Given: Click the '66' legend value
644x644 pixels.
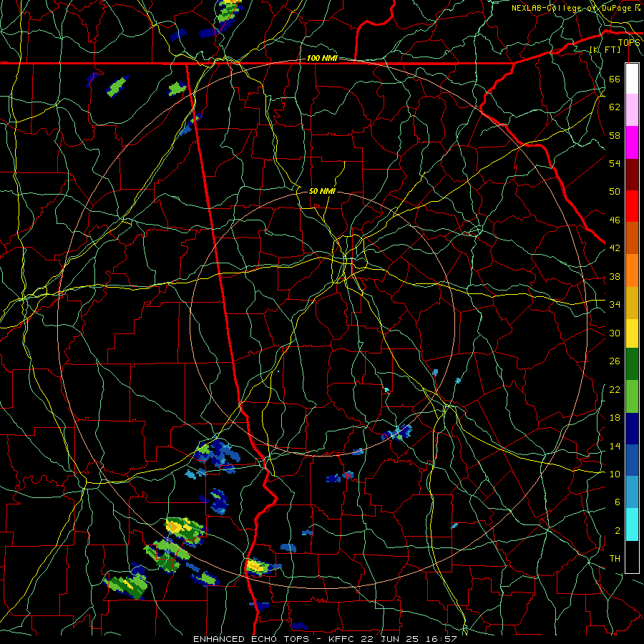Looking at the screenshot, I should [x=615, y=79].
